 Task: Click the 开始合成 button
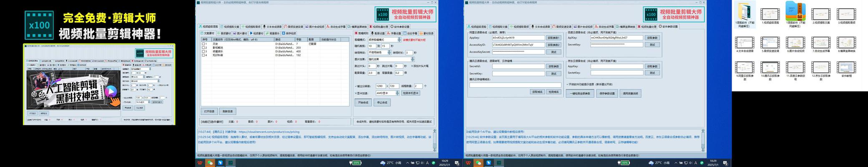pos(363,102)
